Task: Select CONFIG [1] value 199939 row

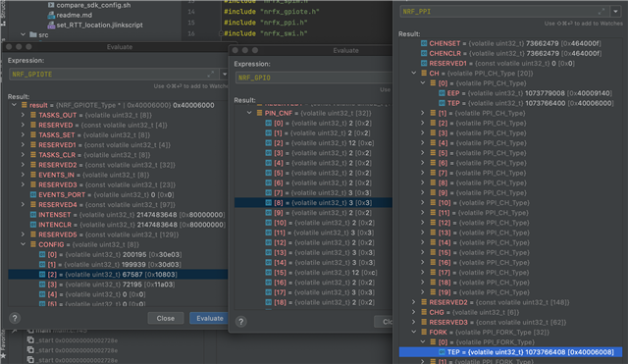Action: tap(118, 264)
